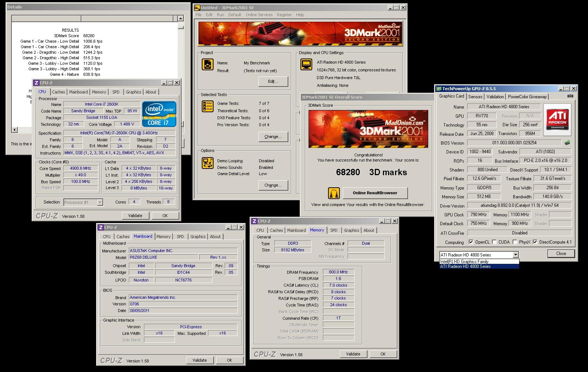Open the Help menu in 3DMark2001
The height and width of the screenshot is (372, 588).
point(300,15)
